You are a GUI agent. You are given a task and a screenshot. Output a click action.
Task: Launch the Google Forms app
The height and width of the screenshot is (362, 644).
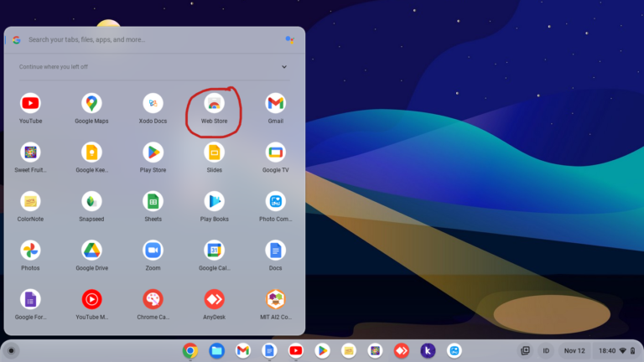point(30,299)
